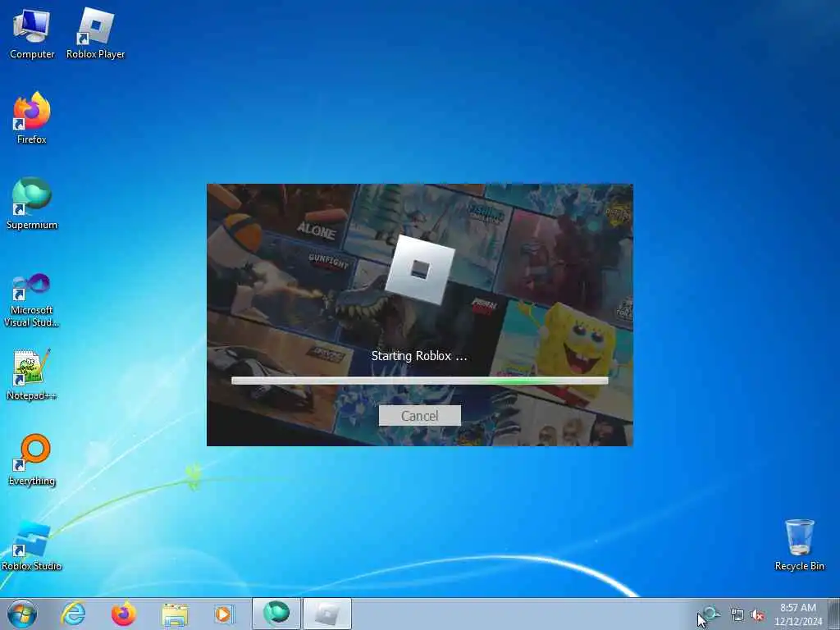Select the Supermium desktop shortcut
This screenshot has height=630, width=840.
click(x=32, y=203)
